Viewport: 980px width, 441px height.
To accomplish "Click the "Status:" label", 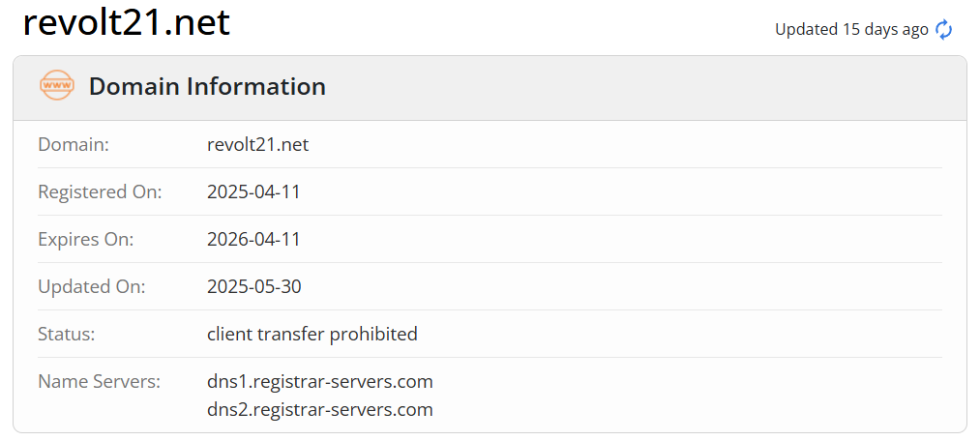I will tap(66, 334).
